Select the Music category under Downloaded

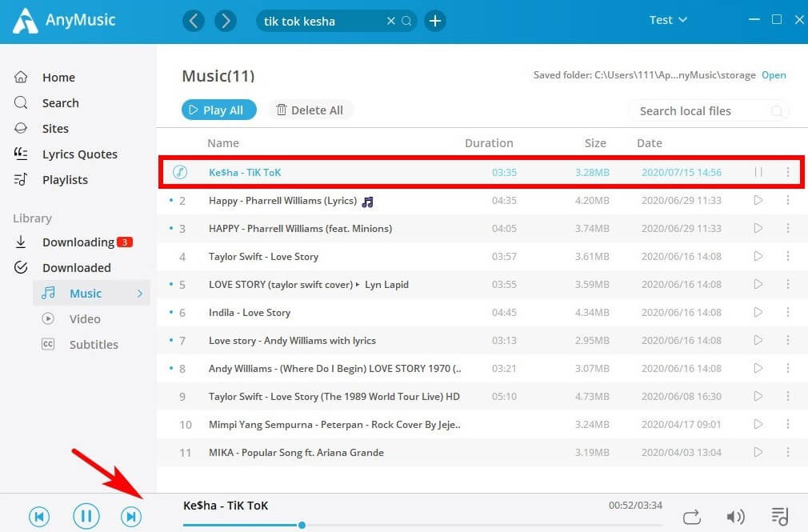(x=92, y=294)
